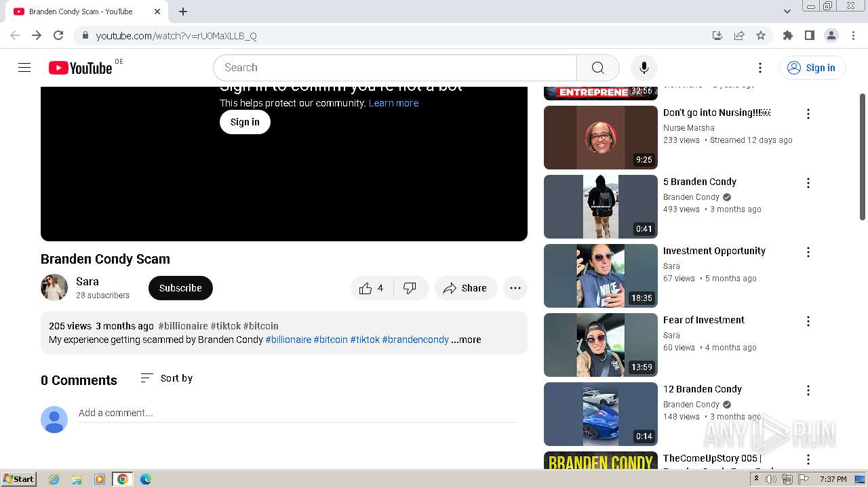Click the browser address bar URL

(176, 35)
